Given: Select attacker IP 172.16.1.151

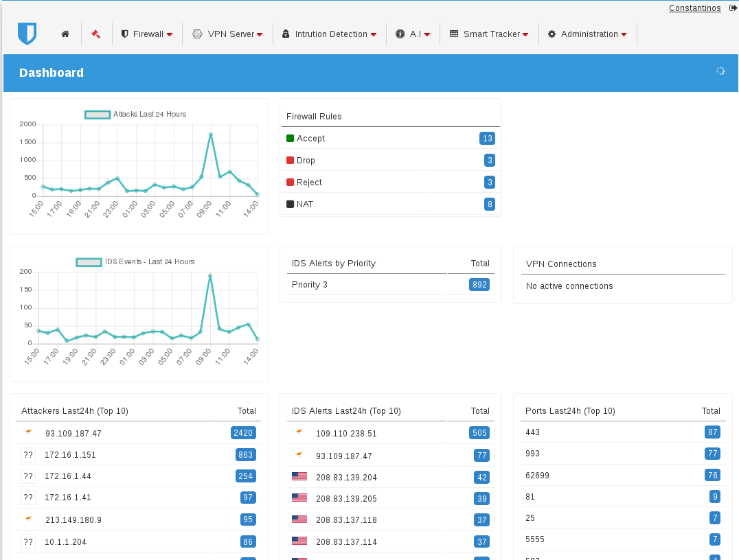Looking at the screenshot, I should coord(70,455).
